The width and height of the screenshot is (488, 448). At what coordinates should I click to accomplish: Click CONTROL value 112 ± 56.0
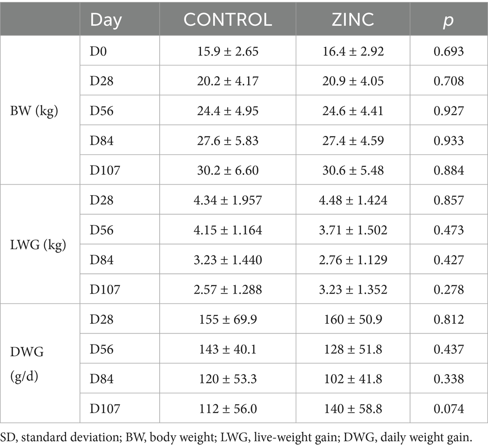[x=227, y=409]
